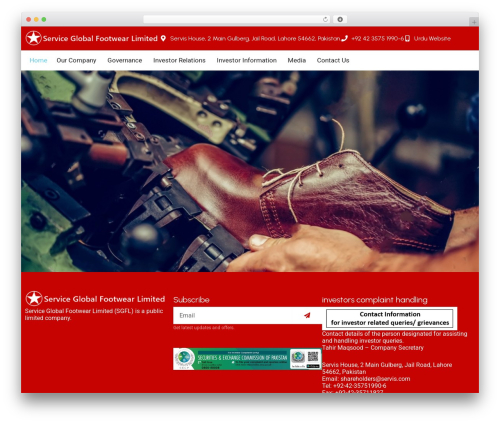Open the Investor Information menu
Viewport: 500px width, 423px height.
pos(247,60)
